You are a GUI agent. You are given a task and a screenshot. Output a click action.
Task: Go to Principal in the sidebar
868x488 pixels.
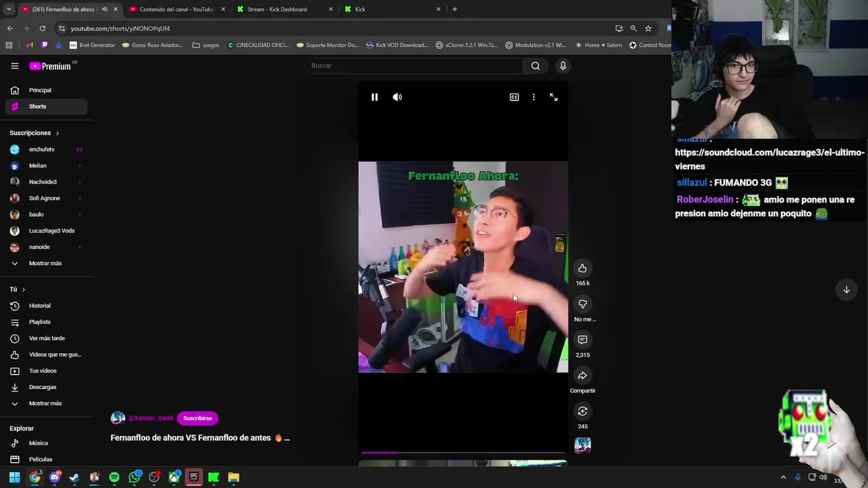tap(46, 90)
